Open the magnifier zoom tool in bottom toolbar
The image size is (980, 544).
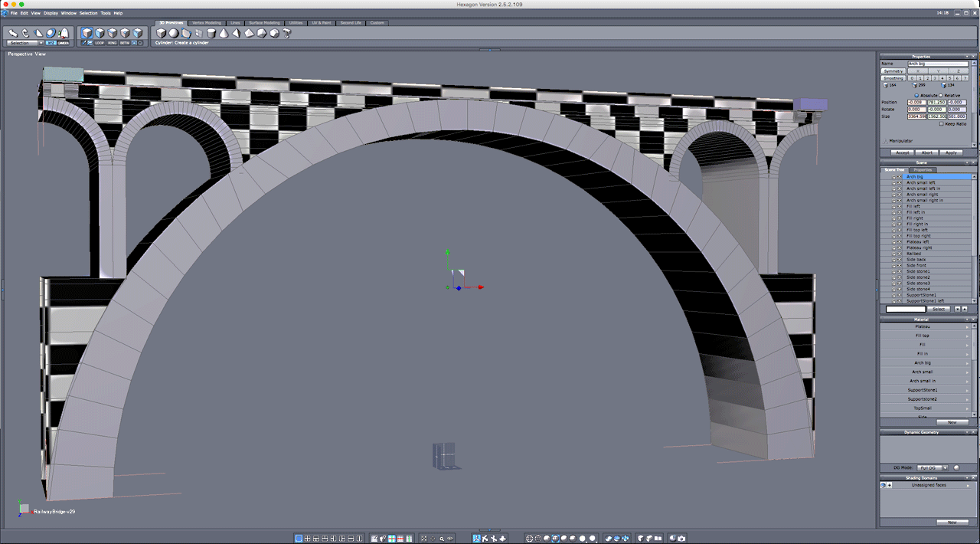442,539
